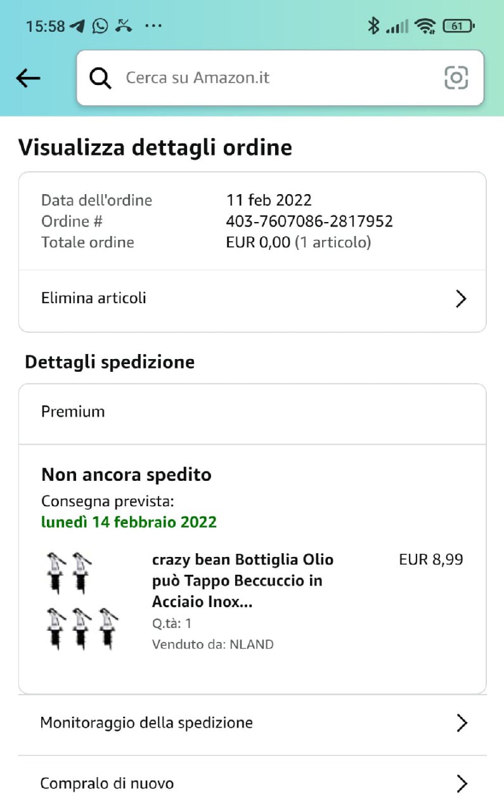
Task: Tap the search magnifier icon
Action: coord(100,78)
